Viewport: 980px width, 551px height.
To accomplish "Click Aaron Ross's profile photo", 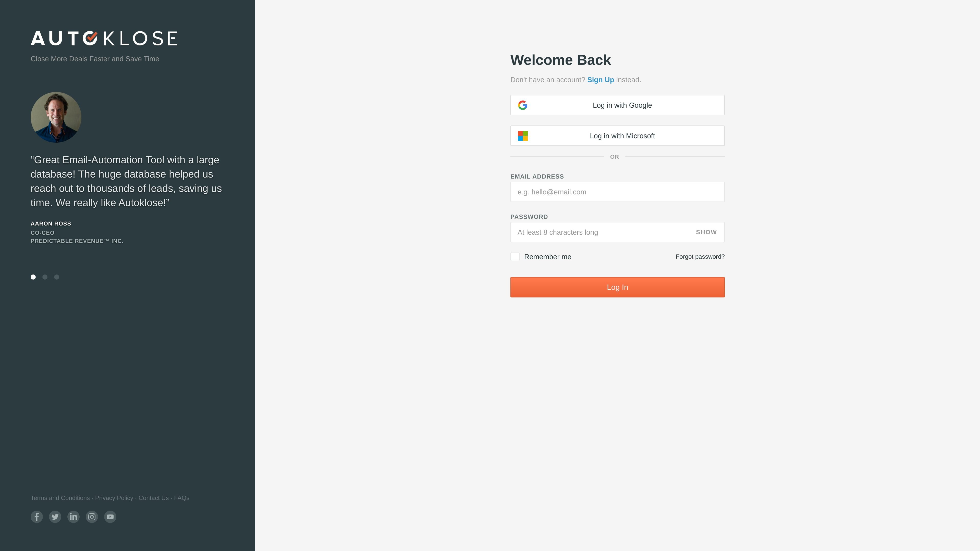I will (x=56, y=117).
